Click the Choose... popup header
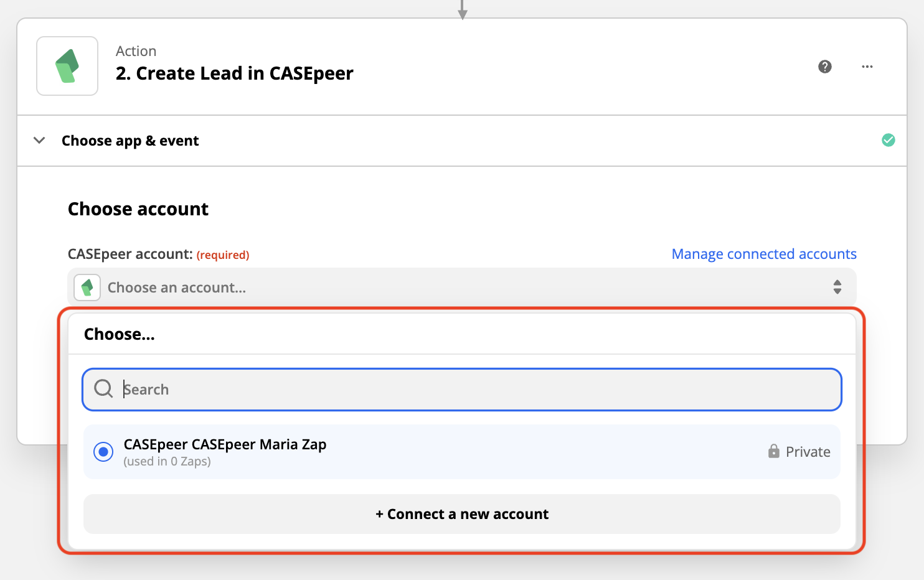Image resolution: width=924 pixels, height=580 pixels. [x=120, y=334]
